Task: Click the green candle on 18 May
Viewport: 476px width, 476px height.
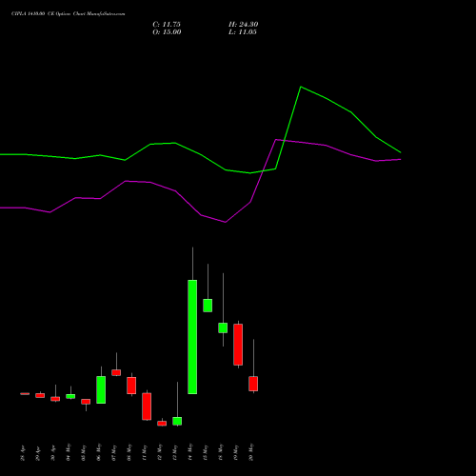Action: pyautogui.click(x=223, y=327)
